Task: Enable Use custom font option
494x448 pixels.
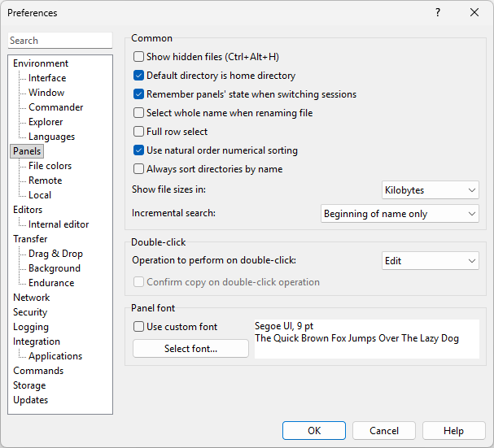Action: click(139, 327)
